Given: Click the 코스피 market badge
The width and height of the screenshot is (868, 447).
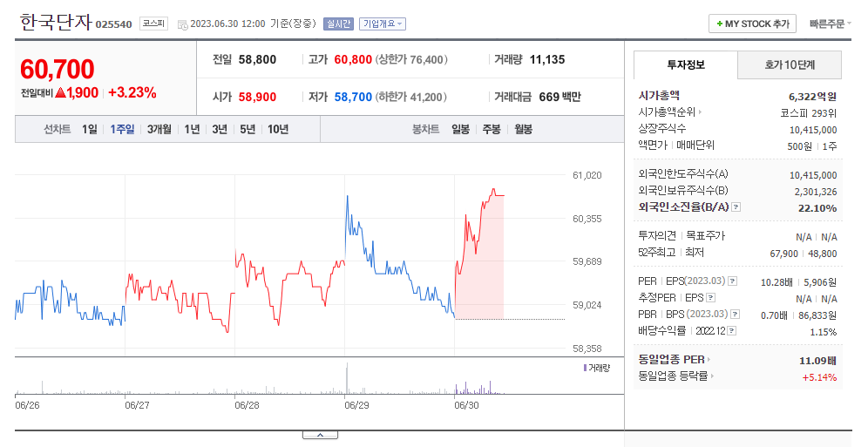Looking at the screenshot, I should point(153,24).
